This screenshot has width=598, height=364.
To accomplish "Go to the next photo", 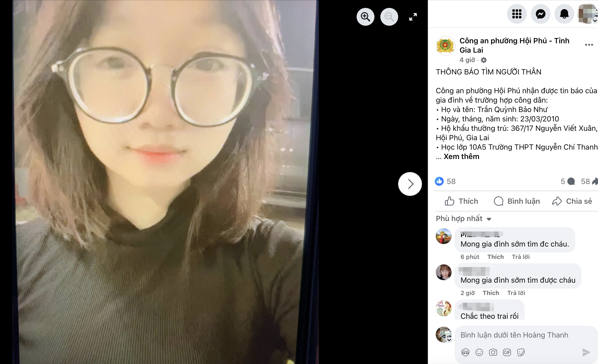I will (x=410, y=184).
